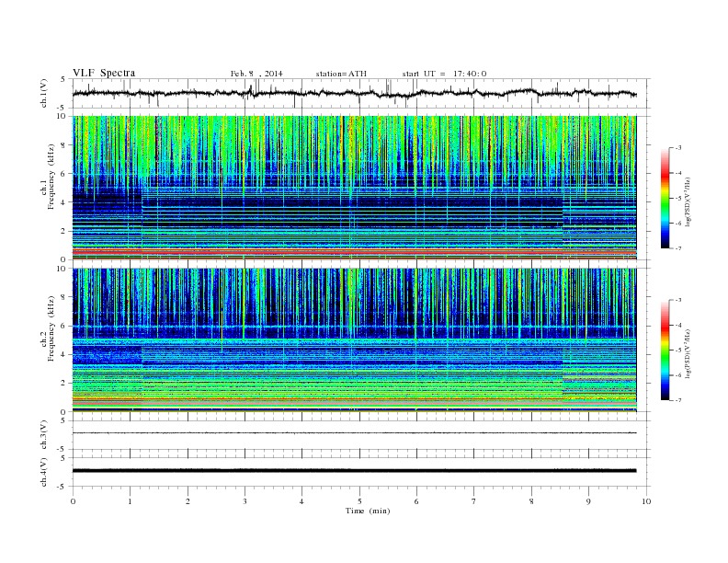Select the "ch.3(V)" axis label
Image resolution: width=728 pixels, height=563 pixels.
point(43,435)
